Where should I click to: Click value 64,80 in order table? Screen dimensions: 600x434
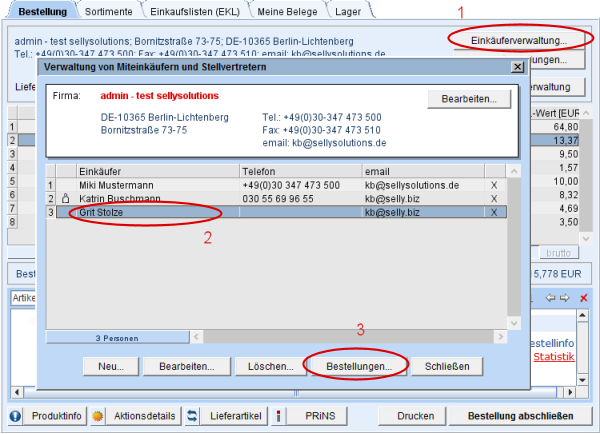pyautogui.click(x=566, y=127)
